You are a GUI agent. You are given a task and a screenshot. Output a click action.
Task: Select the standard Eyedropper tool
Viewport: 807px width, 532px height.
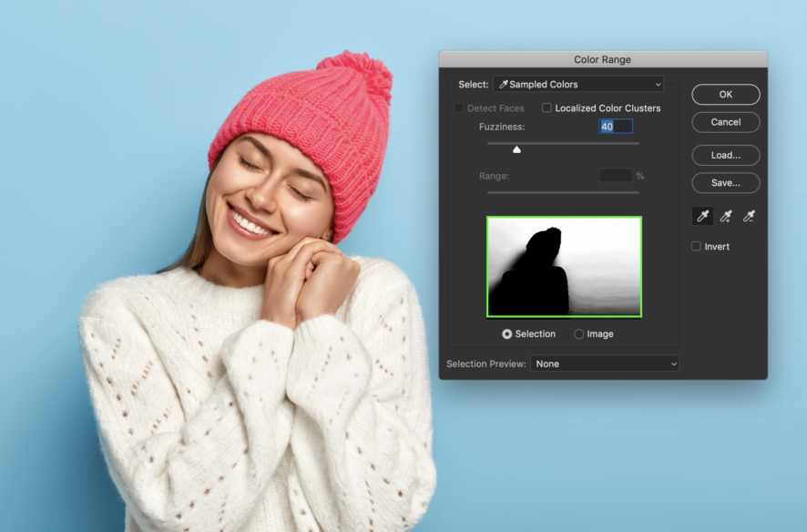click(701, 215)
